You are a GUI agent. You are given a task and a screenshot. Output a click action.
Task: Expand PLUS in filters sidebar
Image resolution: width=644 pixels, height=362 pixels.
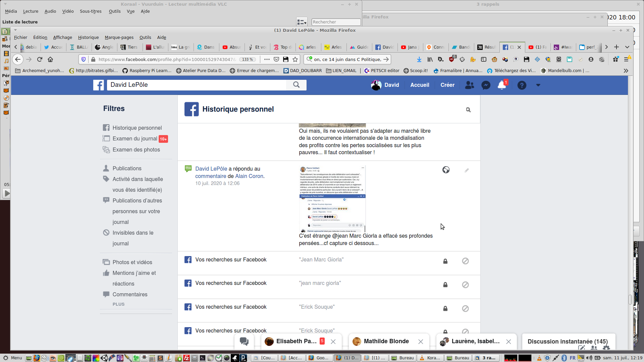[118, 304]
